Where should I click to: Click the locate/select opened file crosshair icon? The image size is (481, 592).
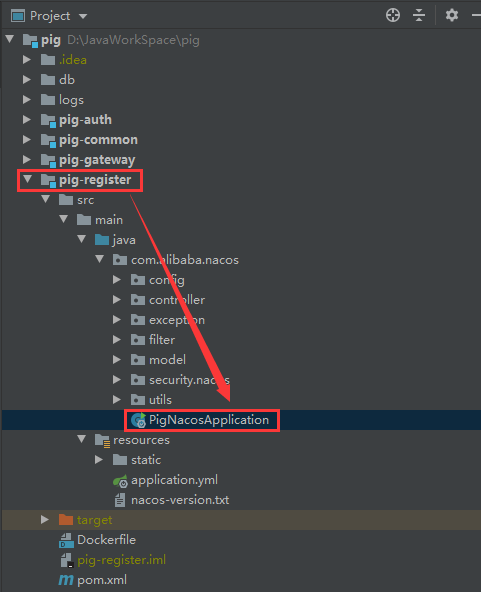click(x=393, y=15)
